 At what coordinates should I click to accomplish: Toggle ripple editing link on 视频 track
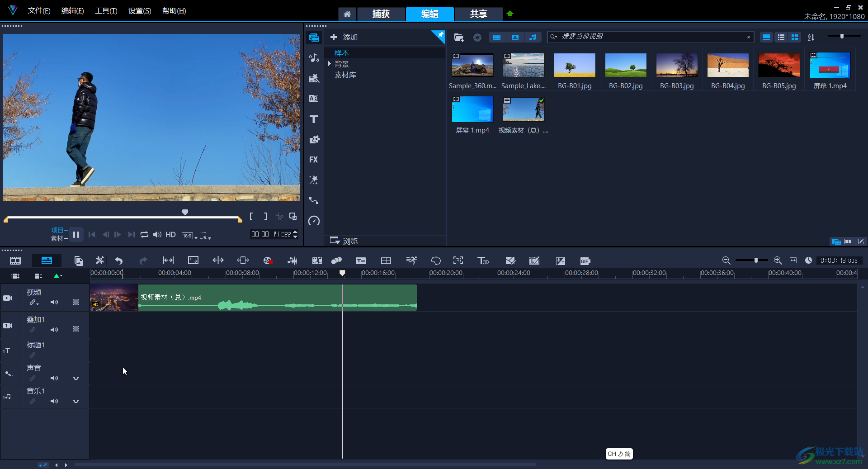pos(33,302)
